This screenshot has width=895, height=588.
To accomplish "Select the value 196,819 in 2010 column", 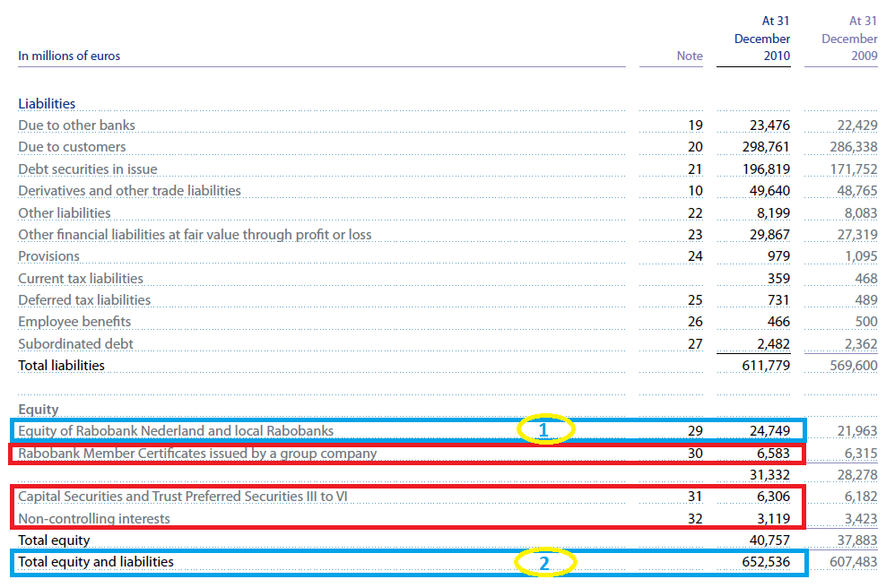I will [766, 169].
